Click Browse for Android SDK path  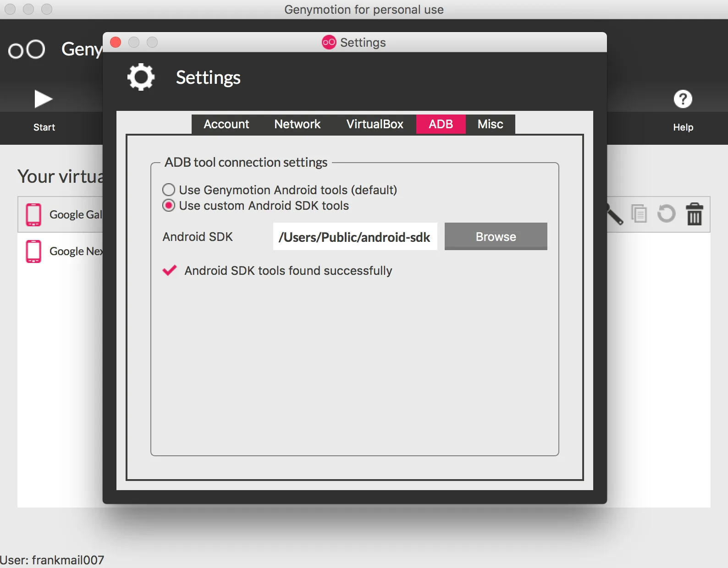(496, 236)
